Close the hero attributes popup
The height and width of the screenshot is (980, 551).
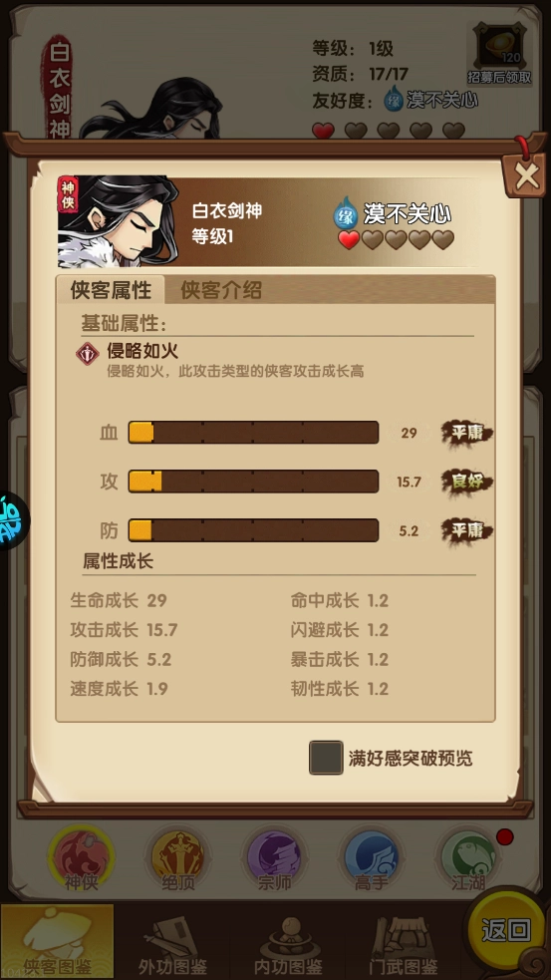coord(526,176)
